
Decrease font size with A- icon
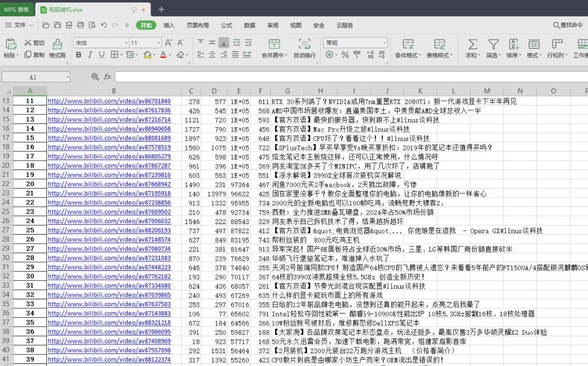pyautogui.click(x=181, y=43)
